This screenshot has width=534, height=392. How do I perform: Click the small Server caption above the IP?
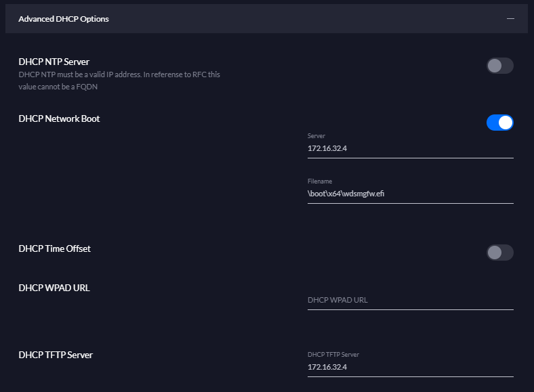[316, 136]
